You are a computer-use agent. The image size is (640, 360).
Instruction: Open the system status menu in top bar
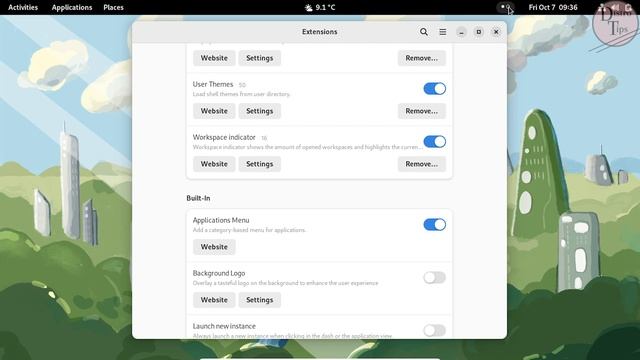(615, 7)
